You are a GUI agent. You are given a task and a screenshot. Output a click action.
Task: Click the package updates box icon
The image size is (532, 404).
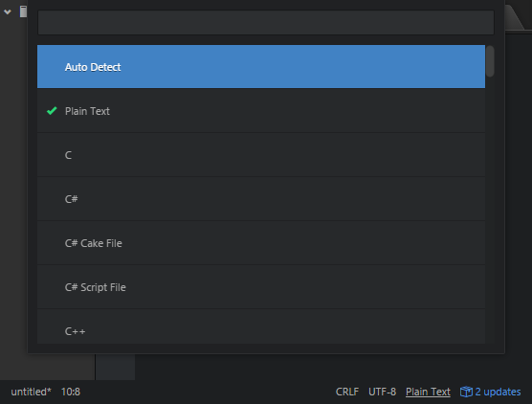pyautogui.click(x=466, y=392)
